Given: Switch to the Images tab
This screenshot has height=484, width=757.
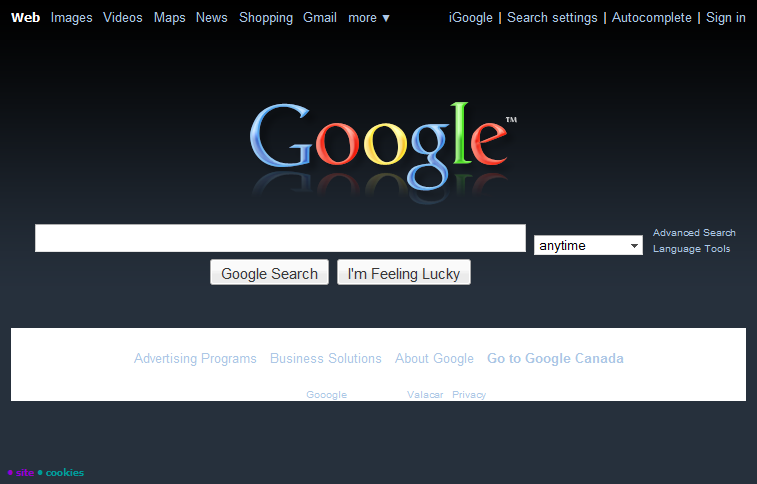Looking at the screenshot, I should coord(71,18).
